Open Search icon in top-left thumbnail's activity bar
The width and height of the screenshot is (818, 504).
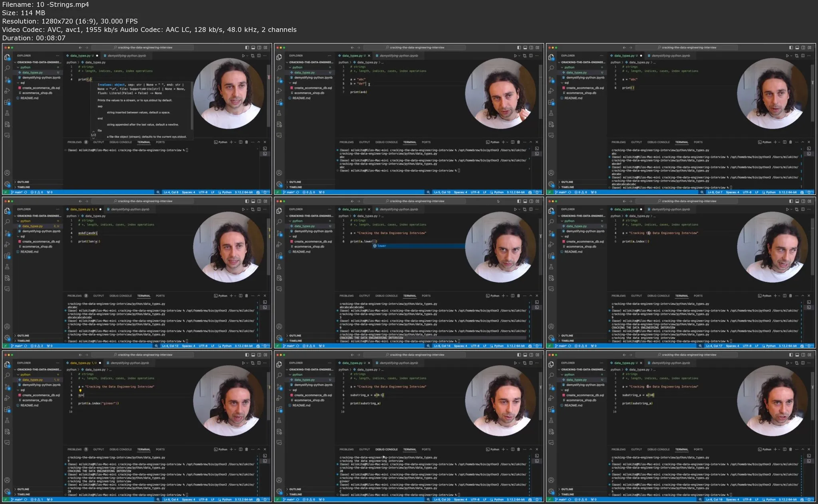tap(7, 68)
